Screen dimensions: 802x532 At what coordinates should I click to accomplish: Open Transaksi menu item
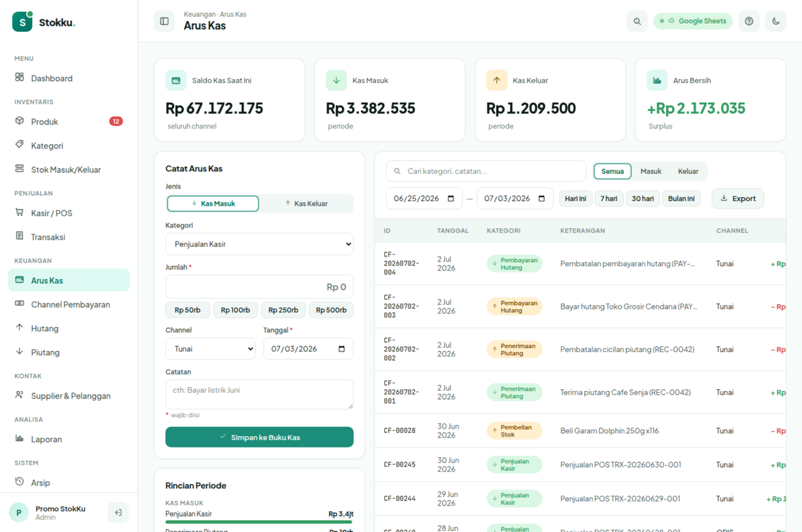69,237
